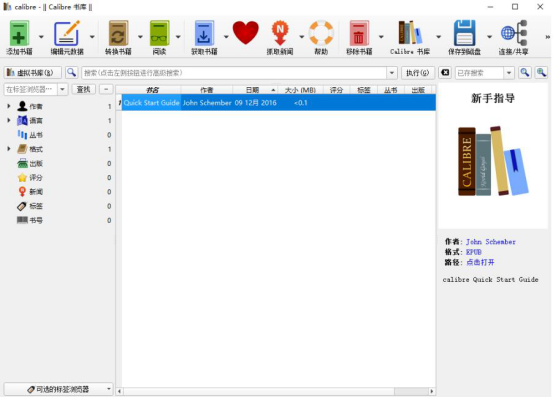Select the Formats category in tag browser

point(36,149)
